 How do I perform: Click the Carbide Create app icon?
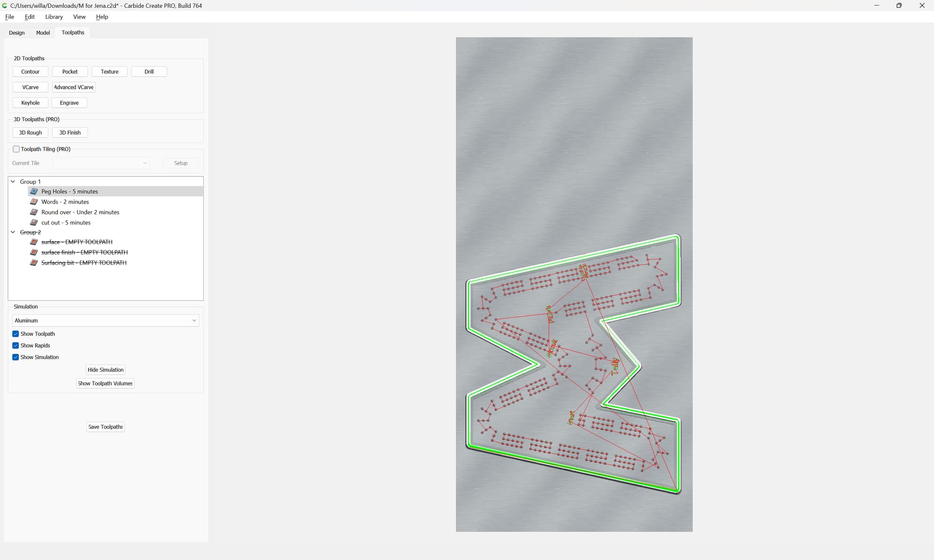click(x=5, y=5)
